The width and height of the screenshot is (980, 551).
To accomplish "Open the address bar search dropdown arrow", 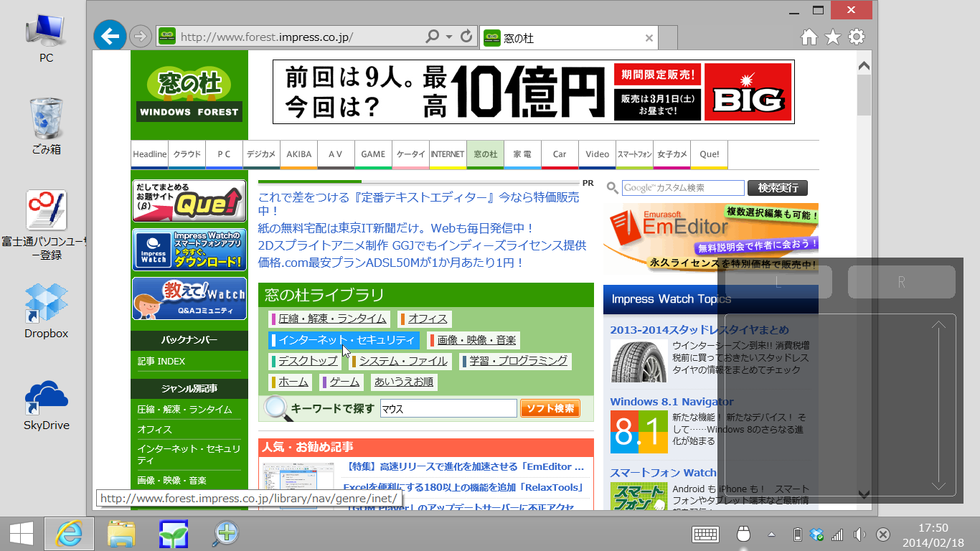I will click(448, 37).
